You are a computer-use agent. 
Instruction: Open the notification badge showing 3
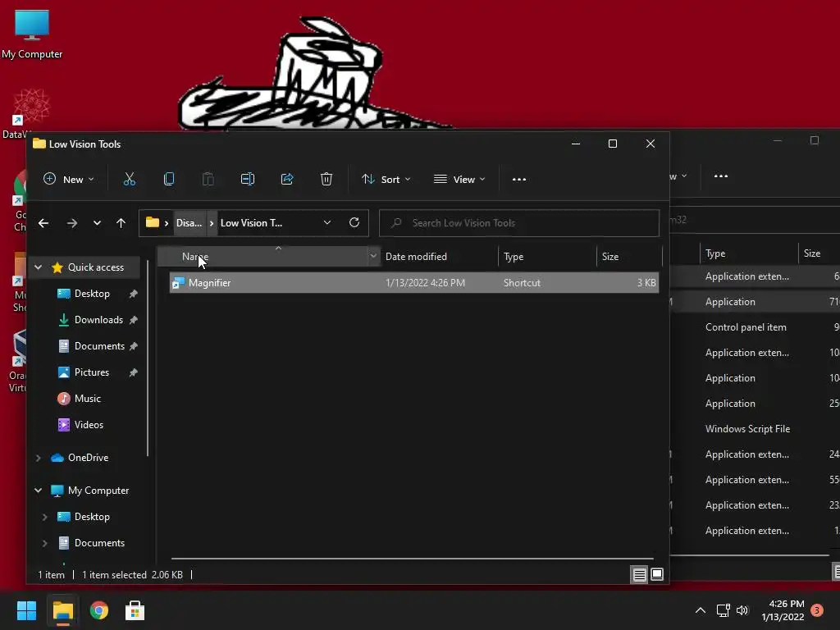tap(817, 610)
